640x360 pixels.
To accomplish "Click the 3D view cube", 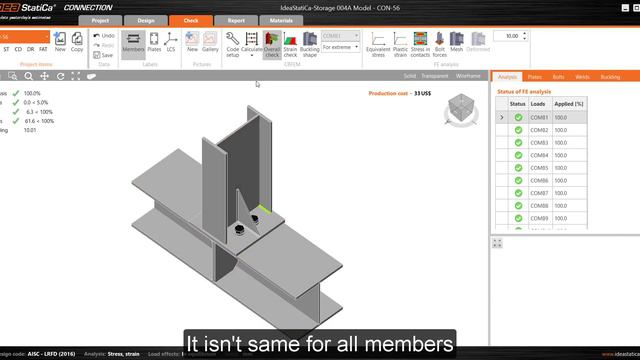I will coord(461,109).
